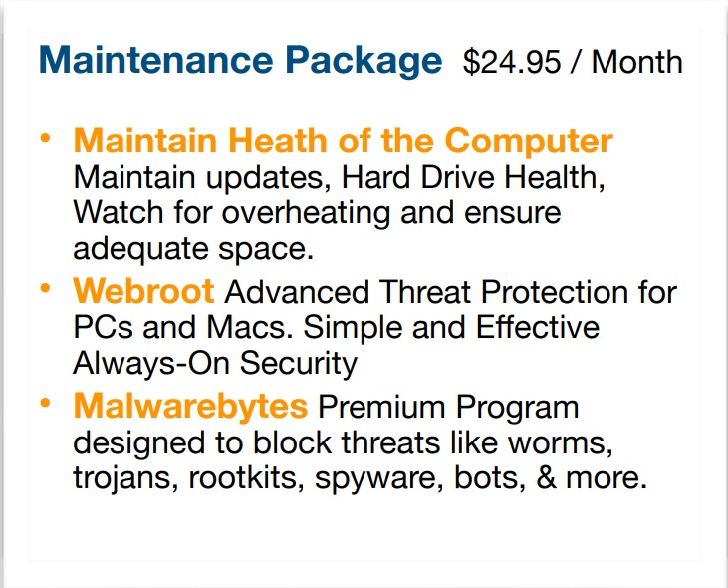Click the word overheating

[x=306, y=213]
